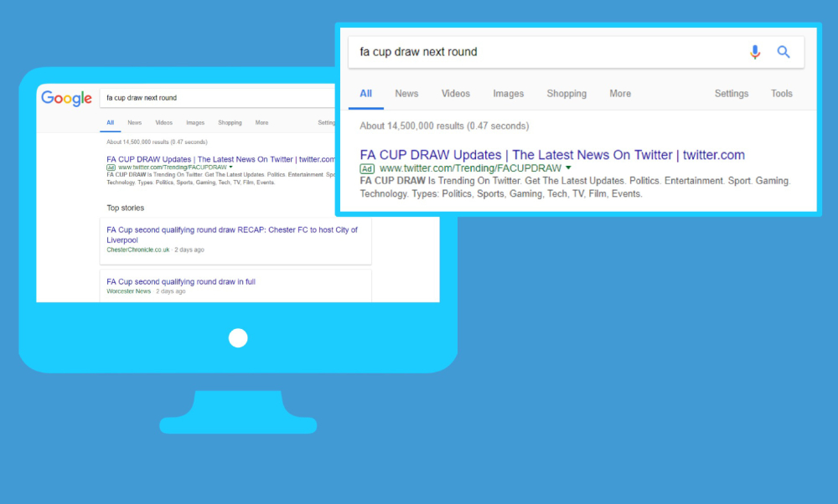Open Settings in enlarged search panel
Image resolution: width=838 pixels, height=504 pixels.
pyautogui.click(x=731, y=94)
